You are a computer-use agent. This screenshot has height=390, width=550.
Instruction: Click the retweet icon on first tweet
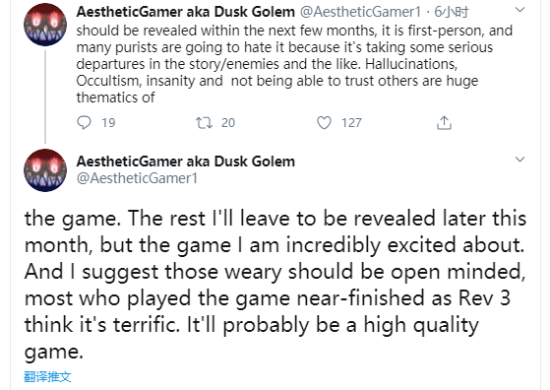click(x=204, y=122)
